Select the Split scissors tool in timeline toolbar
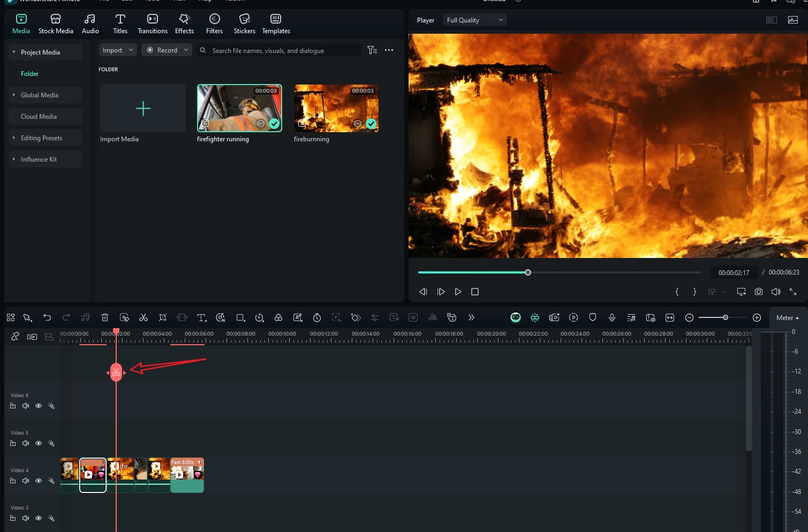This screenshot has width=808, height=532. point(144,318)
